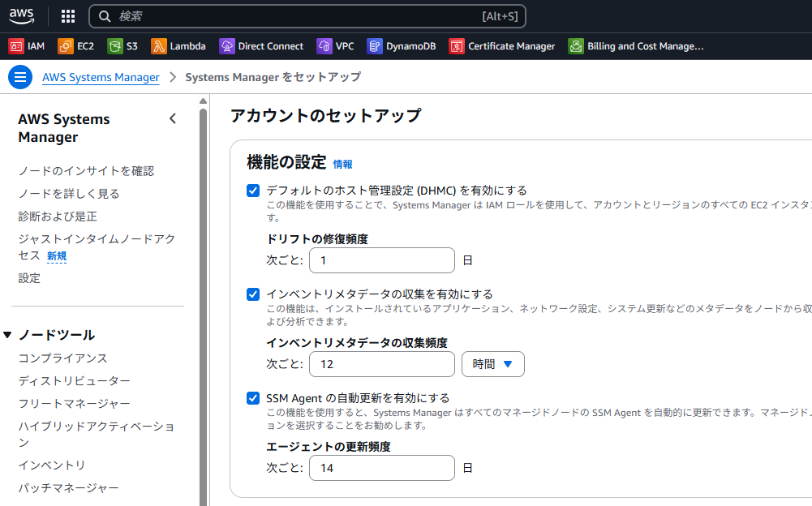Click the search magnifier icon
Screen dimensions: 812x506
tap(105, 16)
